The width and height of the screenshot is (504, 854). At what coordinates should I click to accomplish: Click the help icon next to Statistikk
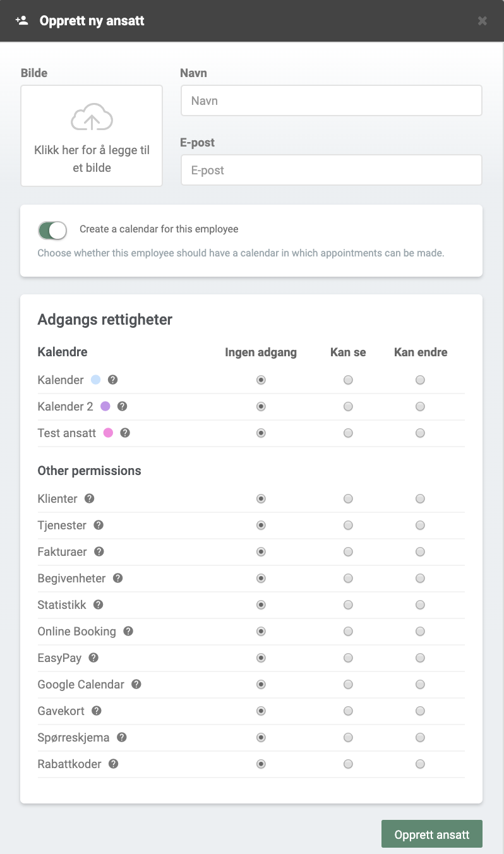[99, 604]
